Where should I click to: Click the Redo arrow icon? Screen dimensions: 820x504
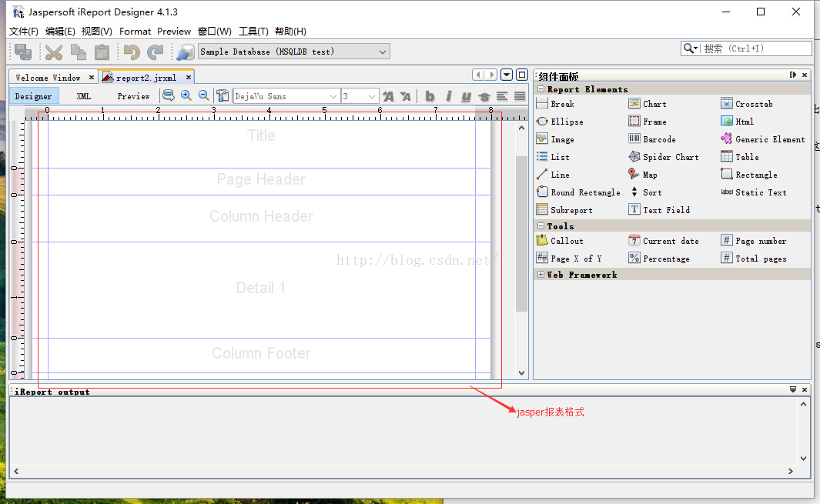155,52
